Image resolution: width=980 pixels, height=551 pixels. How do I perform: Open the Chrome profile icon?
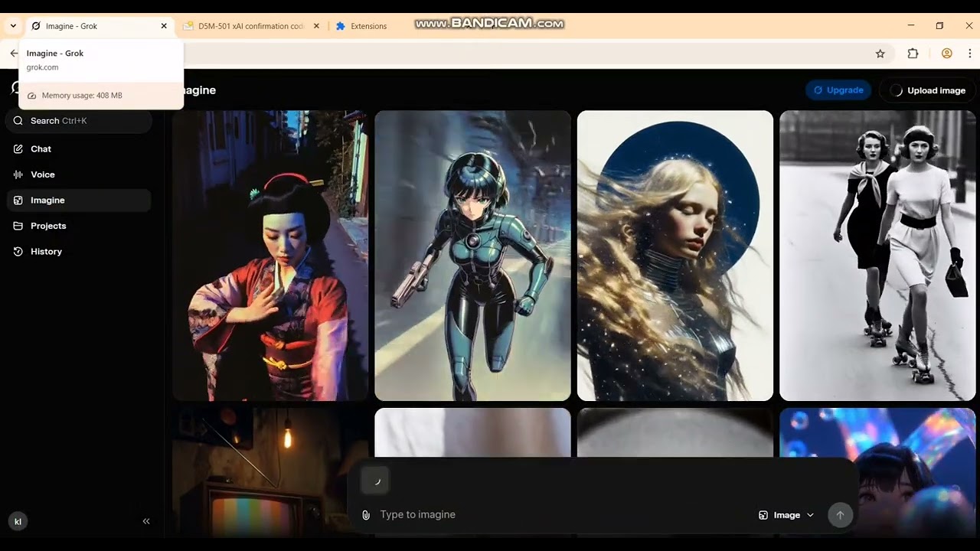pos(947,54)
